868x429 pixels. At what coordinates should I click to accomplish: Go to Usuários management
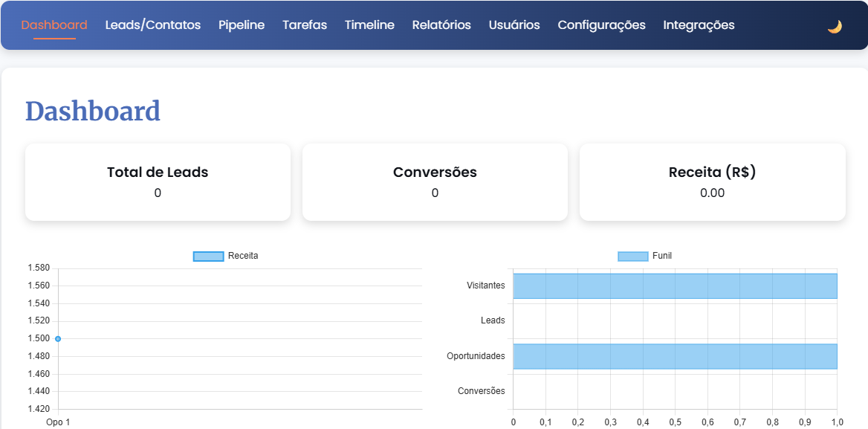(514, 25)
